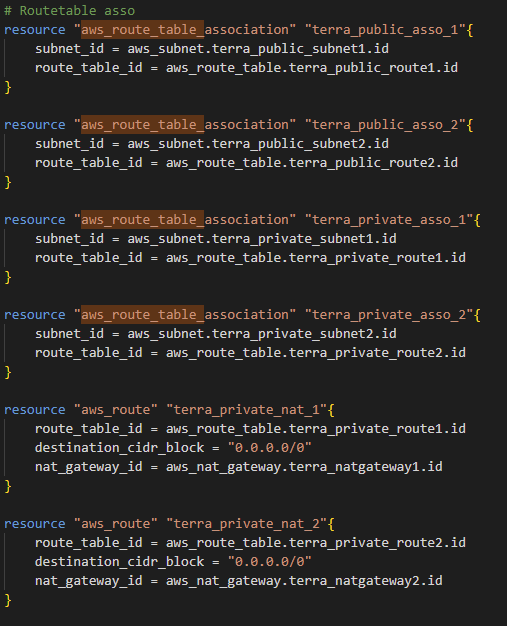The image size is (507, 626).
Task: Click closing brace of terra_private_nat_2 block
Action: point(8,600)
